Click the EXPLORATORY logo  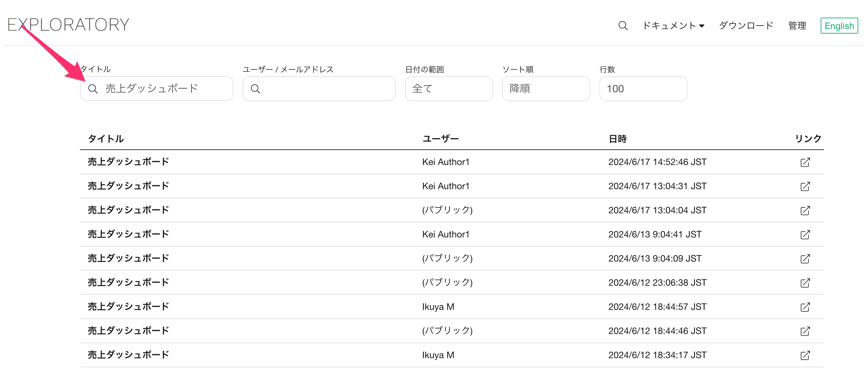pyautogui.click(x=69, y=24)
